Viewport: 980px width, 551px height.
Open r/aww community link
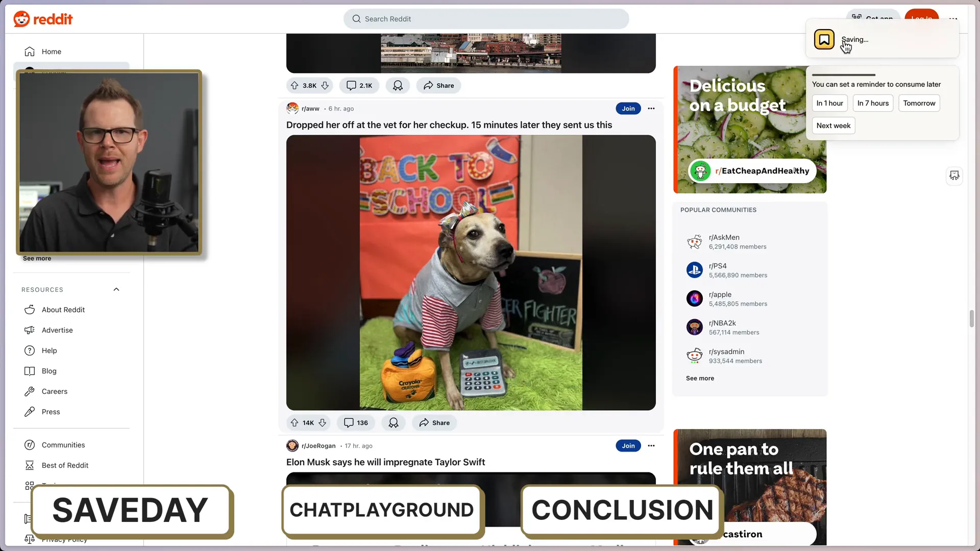pos(310,109)
